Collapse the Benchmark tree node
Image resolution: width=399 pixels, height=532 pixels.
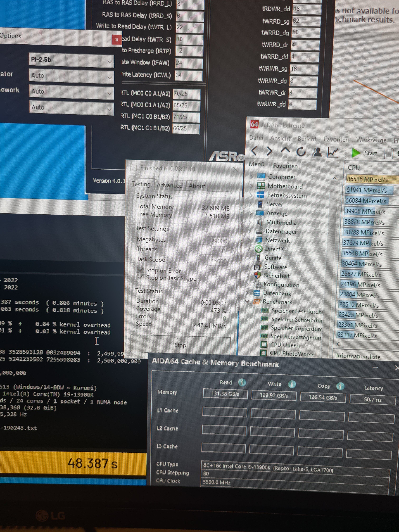(x=247, y=301)
